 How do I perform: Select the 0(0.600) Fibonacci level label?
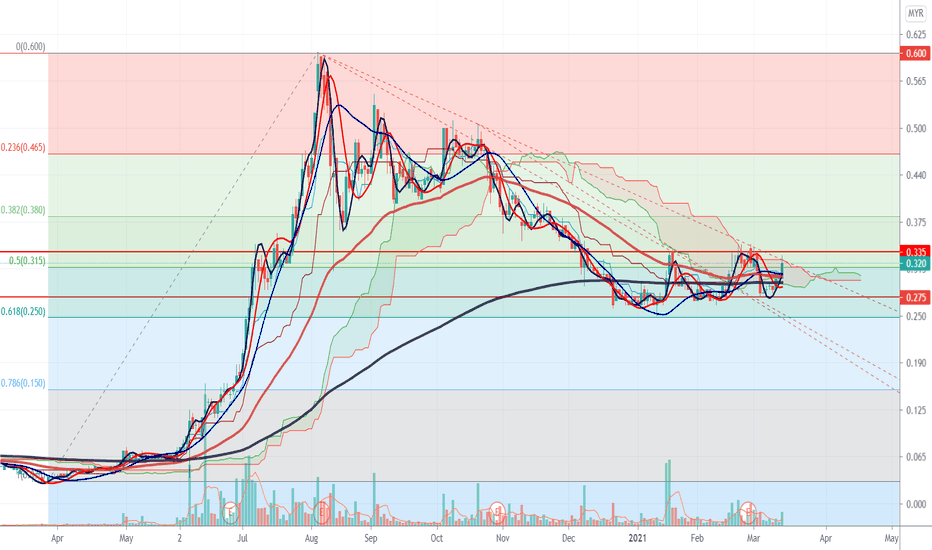click(30, 46)
